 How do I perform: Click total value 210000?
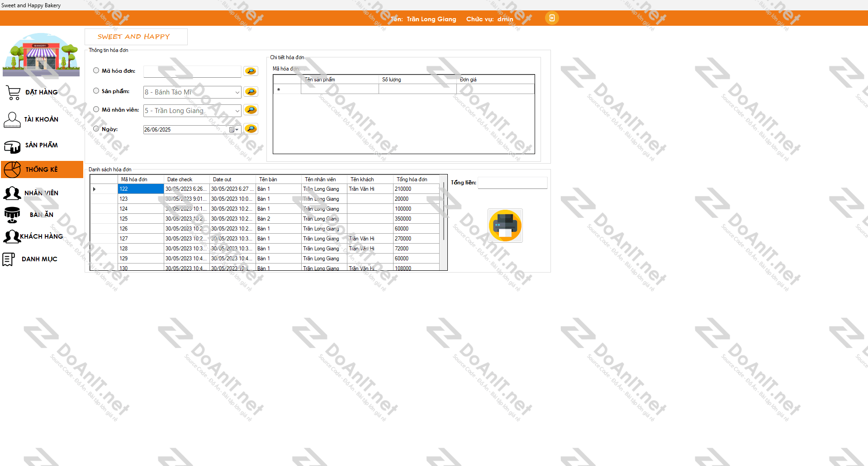(416, 189)
